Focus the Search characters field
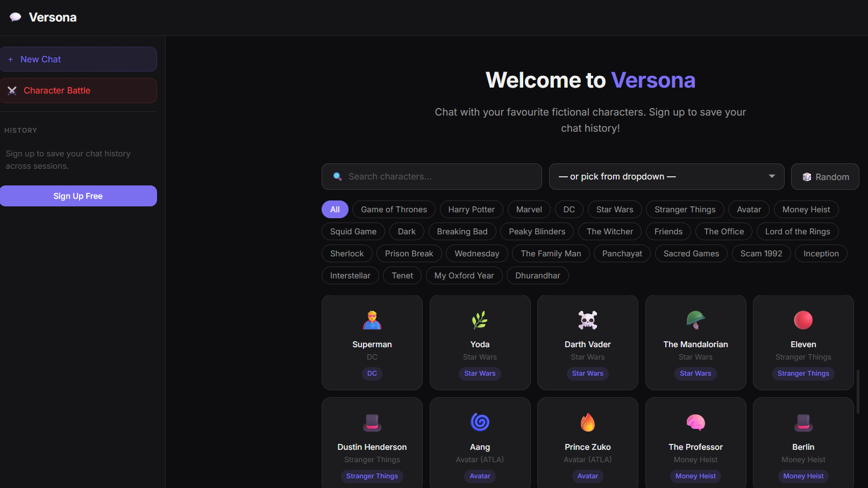This screenshot has width=868, height=488. coord(432,177)
